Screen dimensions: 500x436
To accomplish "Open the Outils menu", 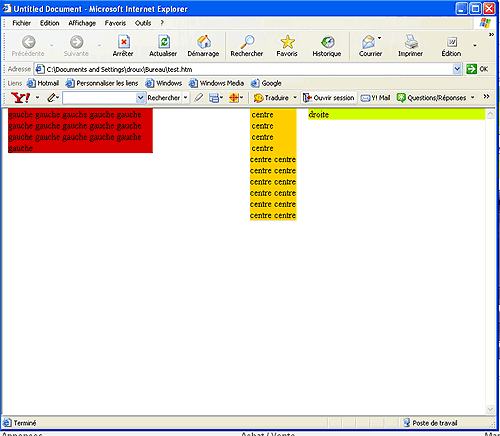I will tap(143, 23).
